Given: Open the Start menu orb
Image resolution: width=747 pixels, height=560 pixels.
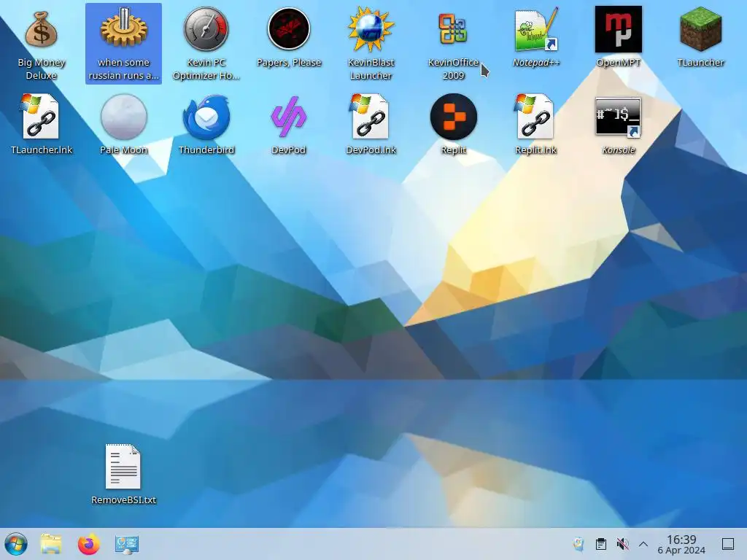Looking at the screenshot, I should (x=16, y=544).
